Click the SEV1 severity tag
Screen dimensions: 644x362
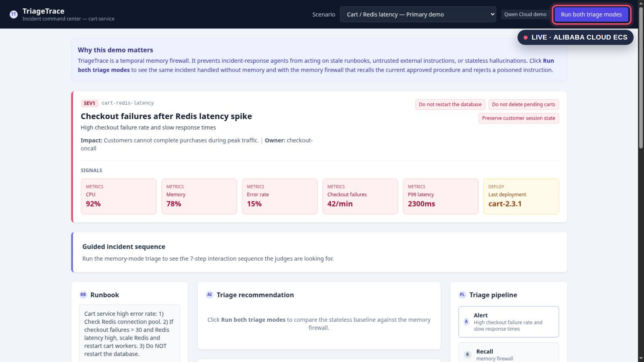coord(89,103)
